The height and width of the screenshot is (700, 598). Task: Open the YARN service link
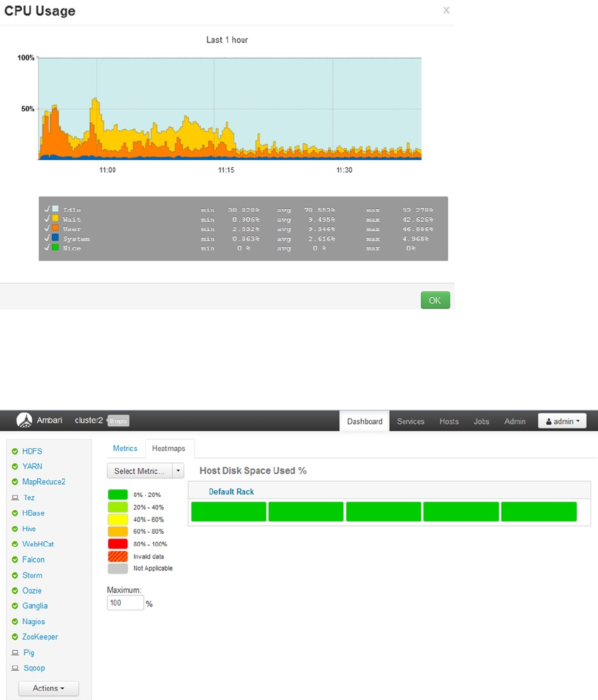click(32, 466)
